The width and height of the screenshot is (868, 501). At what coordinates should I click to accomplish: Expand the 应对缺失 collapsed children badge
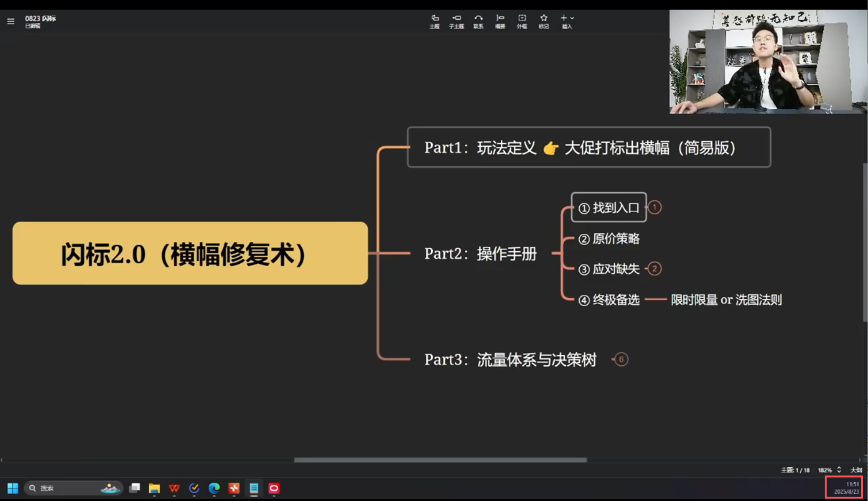click(654, 269)
